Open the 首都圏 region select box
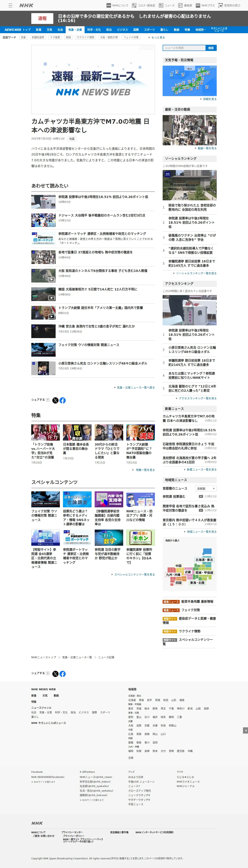 tap(206, 489)
